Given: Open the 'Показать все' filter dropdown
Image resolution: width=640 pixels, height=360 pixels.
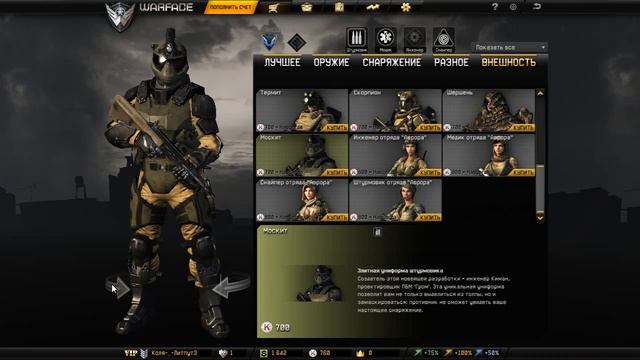Looking at the screenshot, I should point(509,47).
